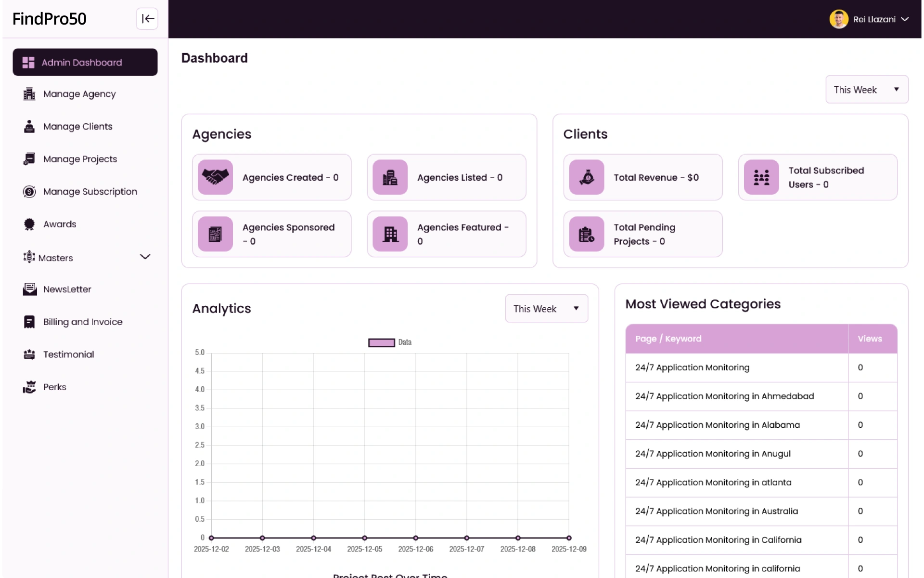This screenshot has width=924, height=578.
Task: Open the Manage Subscription section
Action: tap(90, 192)
